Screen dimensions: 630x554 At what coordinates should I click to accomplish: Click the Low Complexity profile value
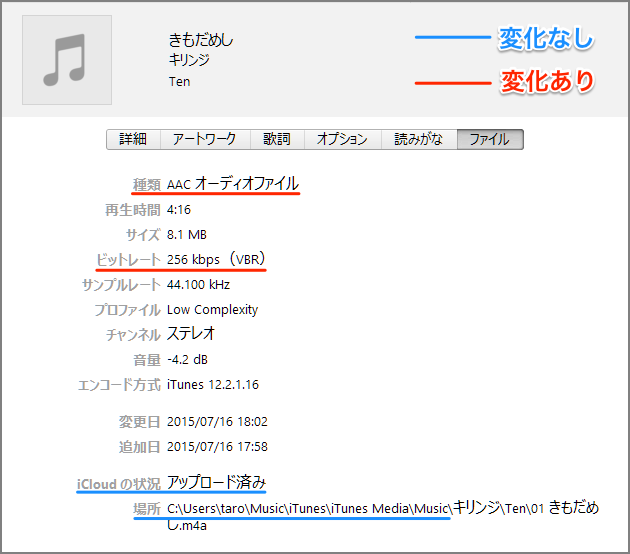pos(213,310)
